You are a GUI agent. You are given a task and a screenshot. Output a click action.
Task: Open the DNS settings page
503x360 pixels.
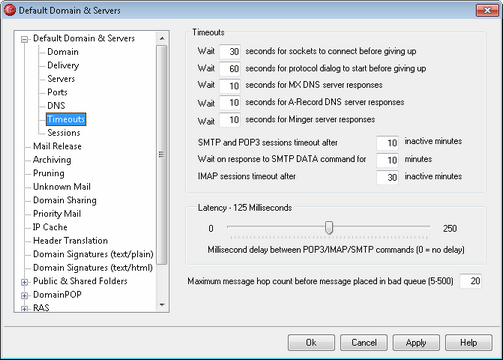point(56,106)
